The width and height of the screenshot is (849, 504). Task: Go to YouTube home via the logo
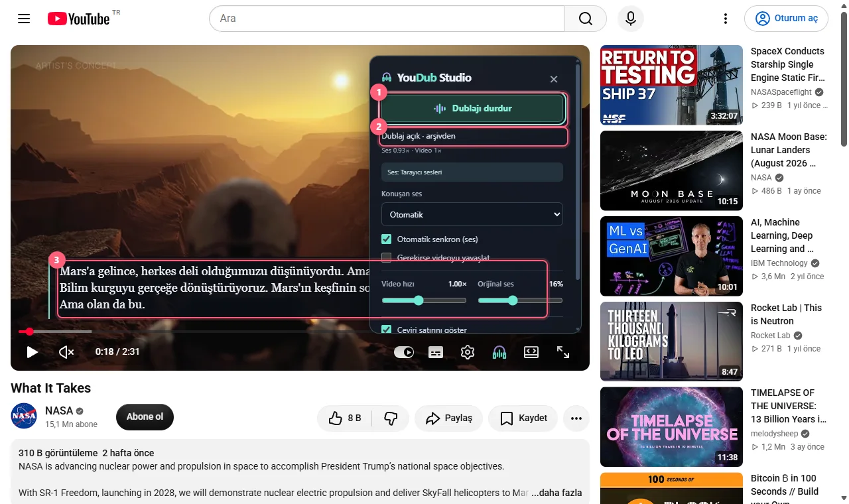pos(78,19)
